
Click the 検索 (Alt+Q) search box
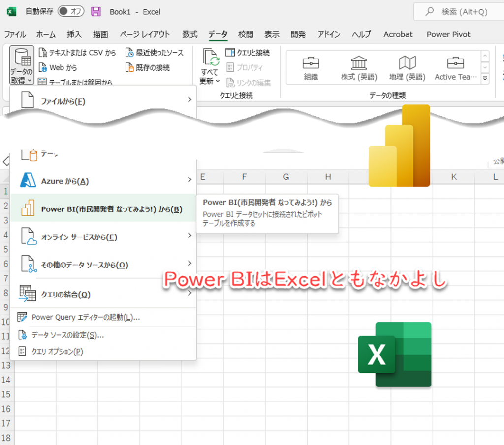(x=460, y=12)
